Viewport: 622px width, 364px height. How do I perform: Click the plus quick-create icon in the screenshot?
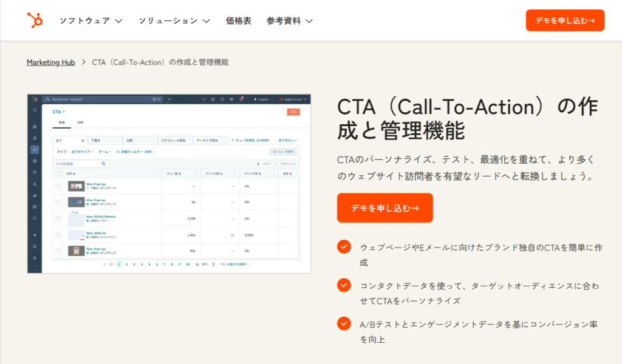pos(169,99)
